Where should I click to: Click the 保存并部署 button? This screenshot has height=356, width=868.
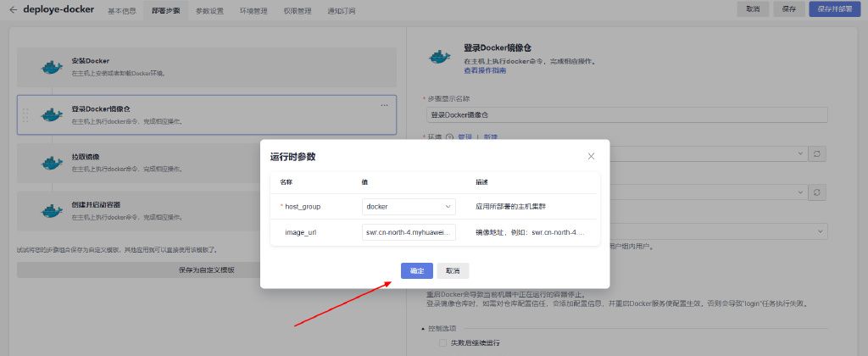(x=835, y=8)
